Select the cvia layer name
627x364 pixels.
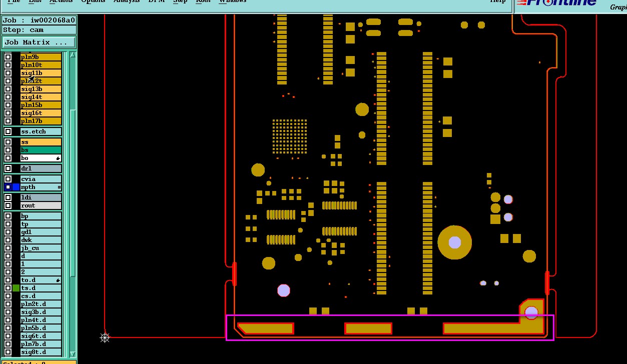pos(41,179)
